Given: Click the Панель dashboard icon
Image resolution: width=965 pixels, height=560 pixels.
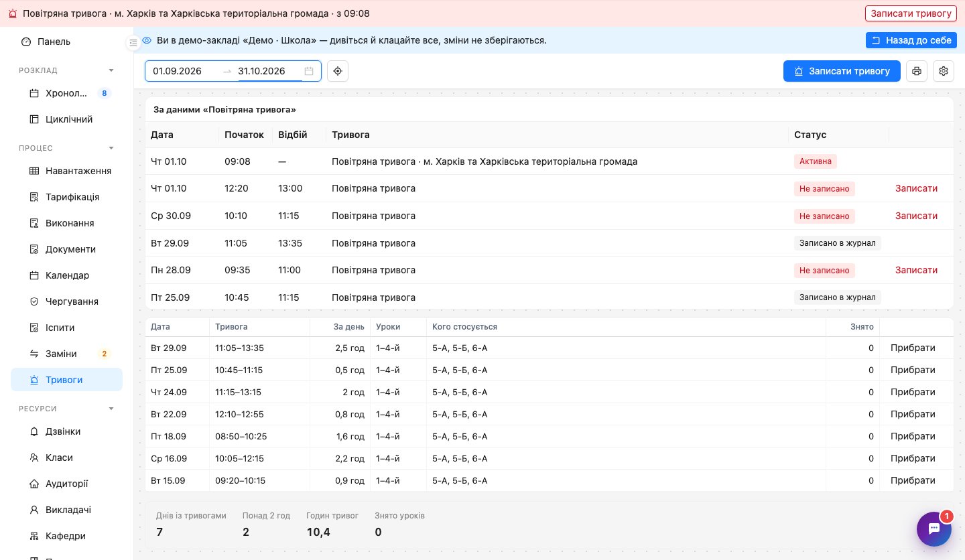Looking at the screenshot, I should (26, 42).
